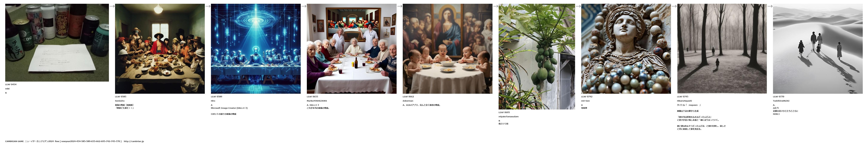Click the arrow pointing to the papaya tree photo
Viewport: 868px width, 145px height.
coord(495,6)
